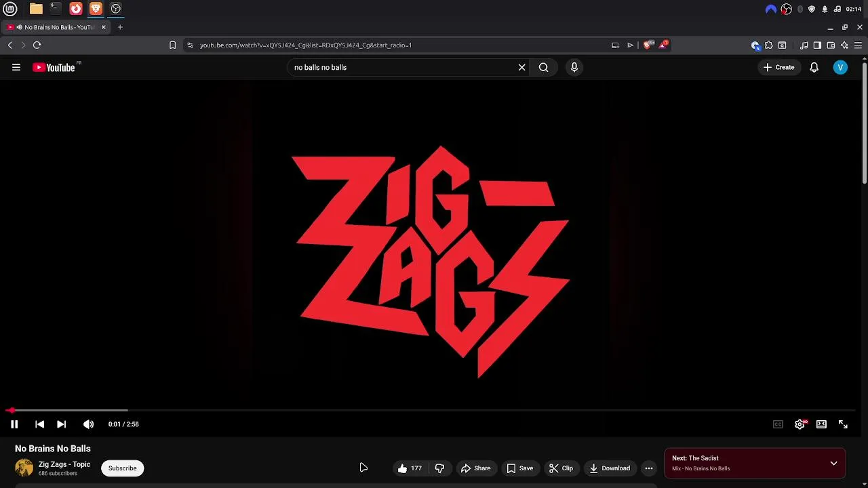Viewport: 868px width, 488px height.
Task: Share the No Brains No Balls video
Action: (x=475, y=468)
